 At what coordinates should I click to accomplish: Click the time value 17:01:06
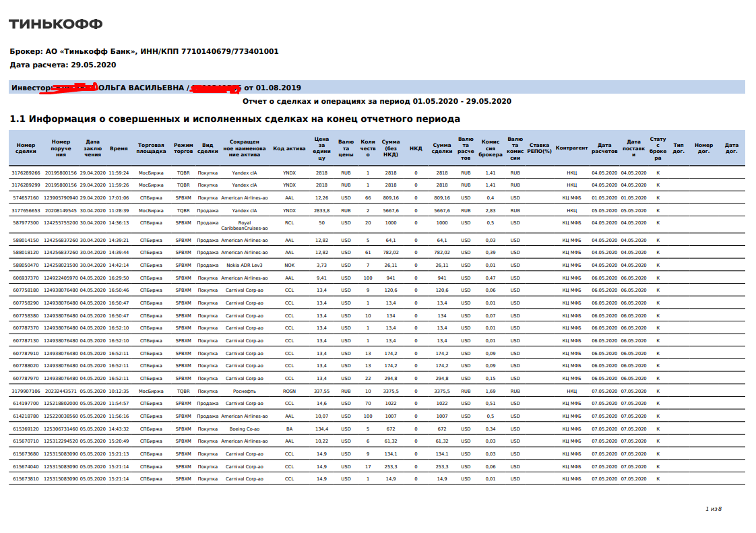119,197
